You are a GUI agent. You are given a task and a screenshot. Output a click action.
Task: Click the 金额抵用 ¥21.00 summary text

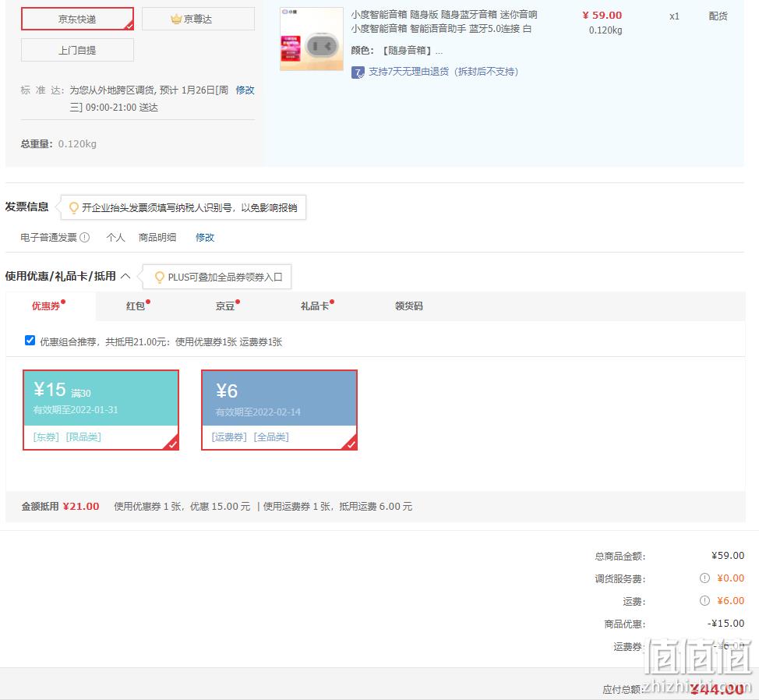pos(61,507)
